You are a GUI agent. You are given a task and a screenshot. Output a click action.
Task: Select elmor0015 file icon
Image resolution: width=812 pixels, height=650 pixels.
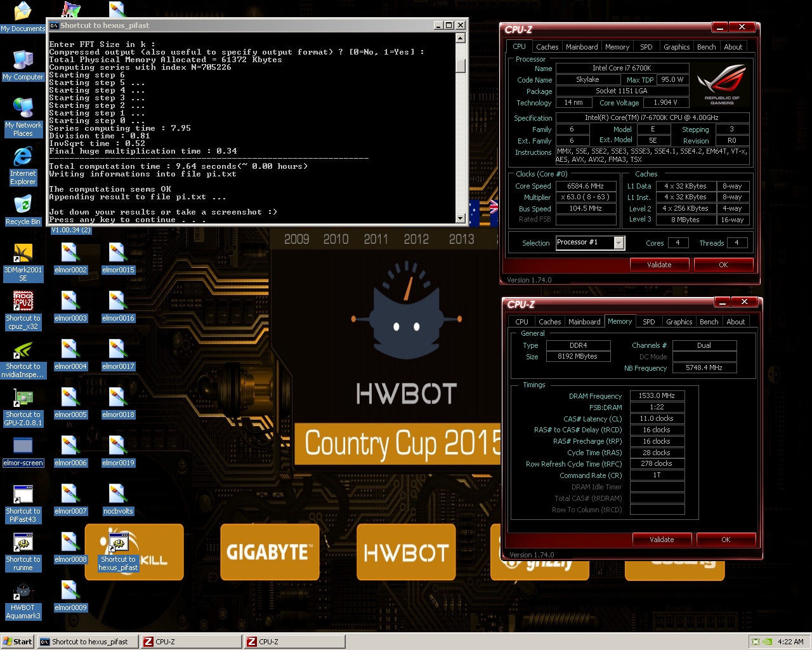[118, 259]
